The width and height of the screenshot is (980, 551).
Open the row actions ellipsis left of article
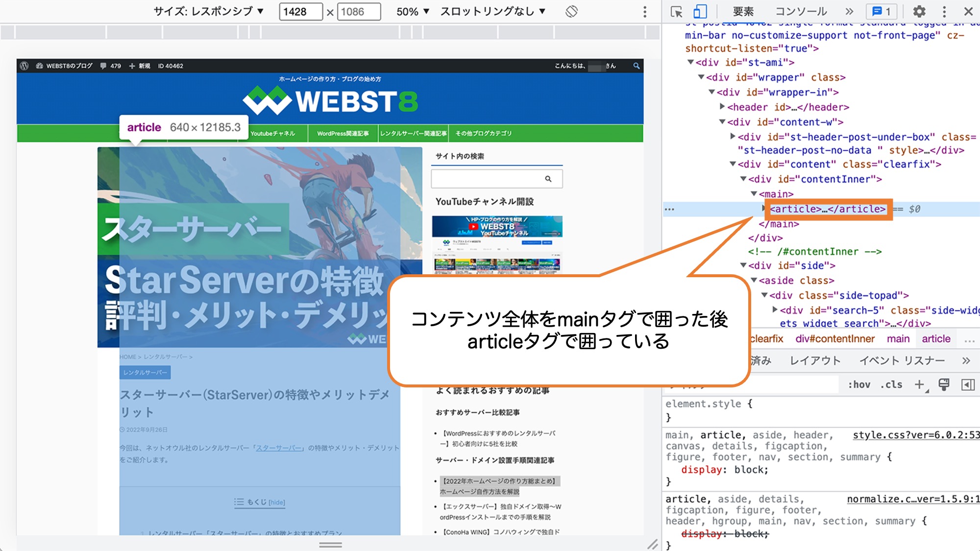pyautogui.click(x=669, y=210)
